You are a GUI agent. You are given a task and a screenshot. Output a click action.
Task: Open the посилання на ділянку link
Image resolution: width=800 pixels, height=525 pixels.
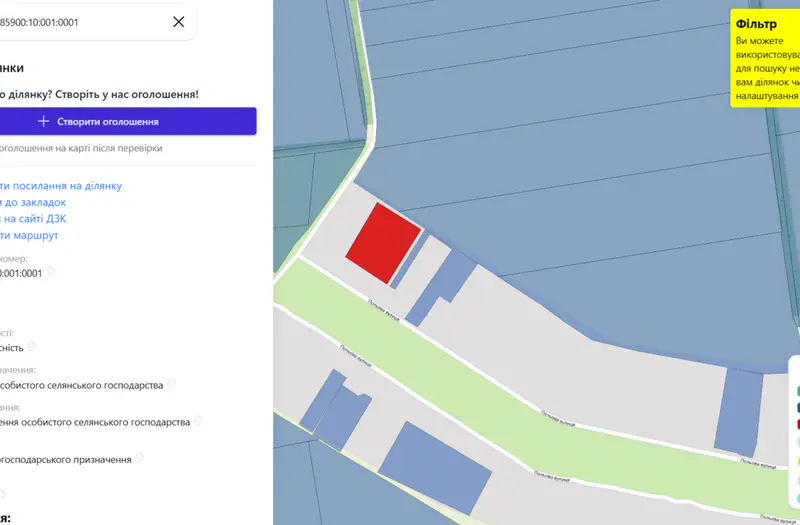[61, 186]
